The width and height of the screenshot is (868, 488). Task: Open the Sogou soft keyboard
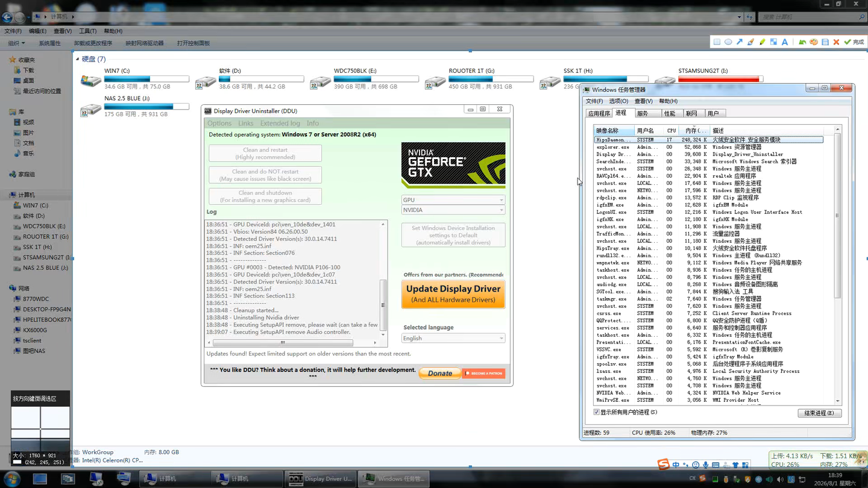click(715, 465)
